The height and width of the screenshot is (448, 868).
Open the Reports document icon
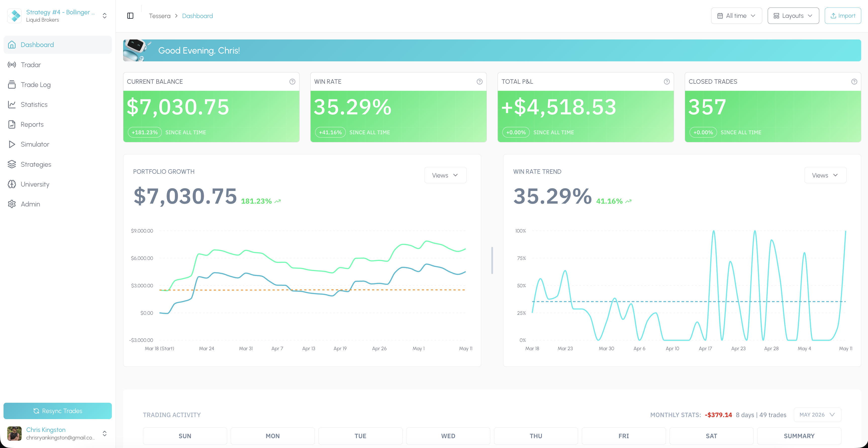tap(12, 124)
